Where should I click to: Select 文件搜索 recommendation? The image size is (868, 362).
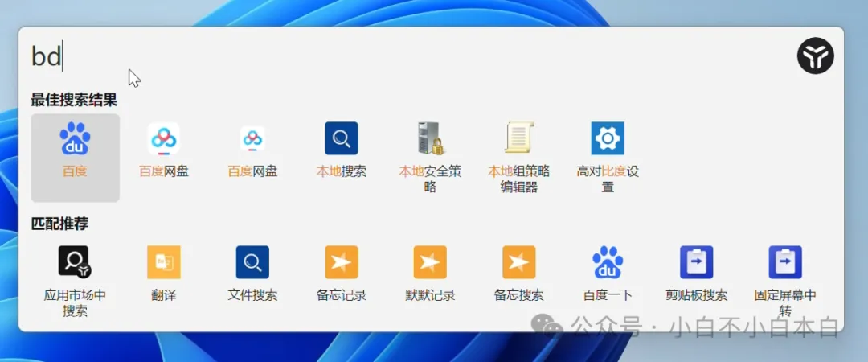(252, 274)
